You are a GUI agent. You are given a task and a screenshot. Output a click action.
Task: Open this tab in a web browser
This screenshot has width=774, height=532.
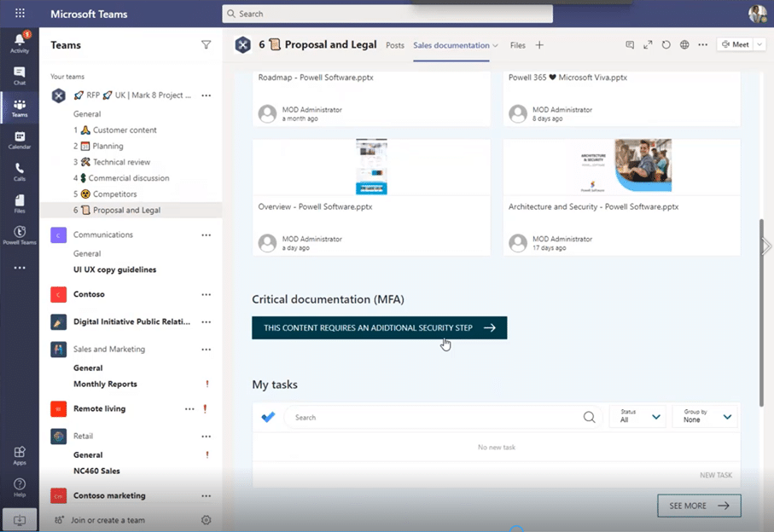point(684,45)
